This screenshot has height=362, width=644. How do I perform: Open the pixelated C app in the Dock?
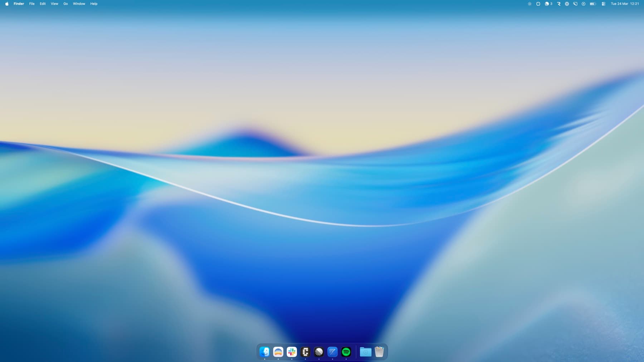[x=305, y=352]
